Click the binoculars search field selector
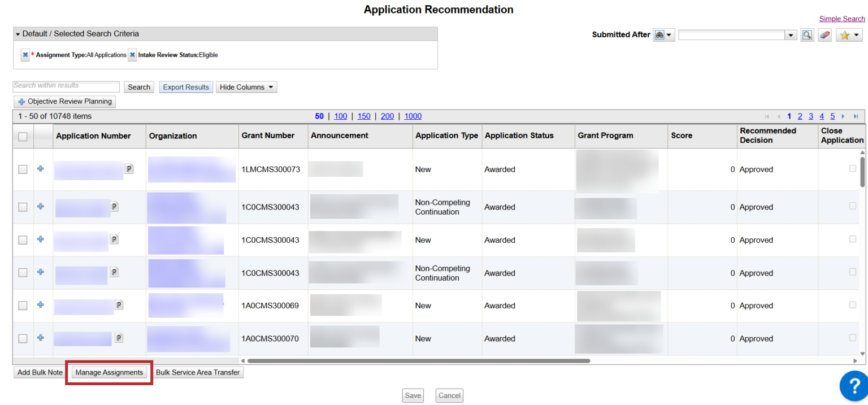 pyautogui.click(x=663, y=35)
